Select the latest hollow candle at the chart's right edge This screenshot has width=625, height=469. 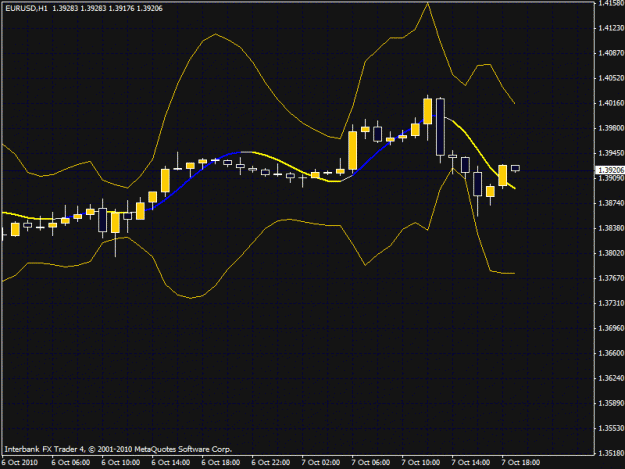tap(515, 169)
